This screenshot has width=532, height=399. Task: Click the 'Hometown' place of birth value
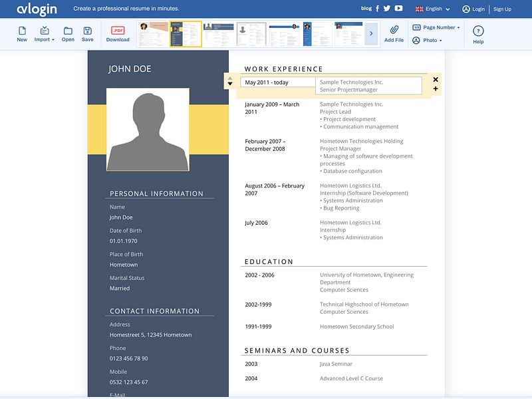point(124,265)
